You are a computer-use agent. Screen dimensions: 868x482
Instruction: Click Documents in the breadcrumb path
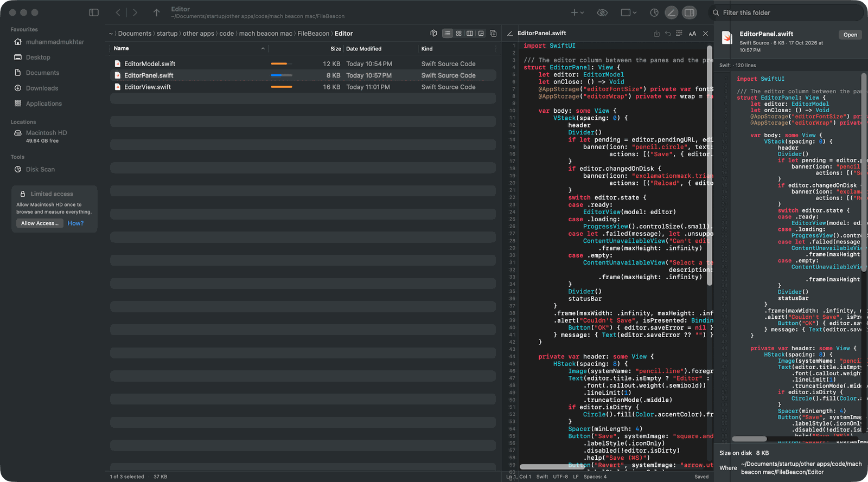tap(135, 34)
